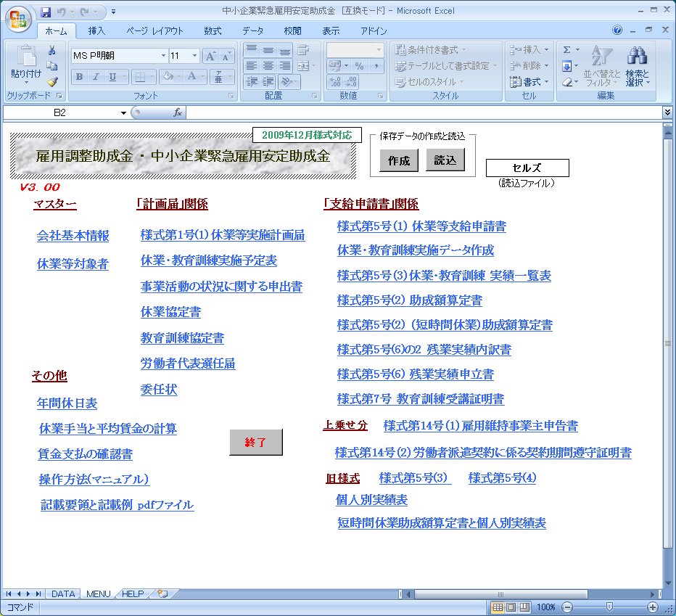The height and width of the screenshot is (616, 676).
Task: Open 会社基本情報 link
Action: coord(73,236)
